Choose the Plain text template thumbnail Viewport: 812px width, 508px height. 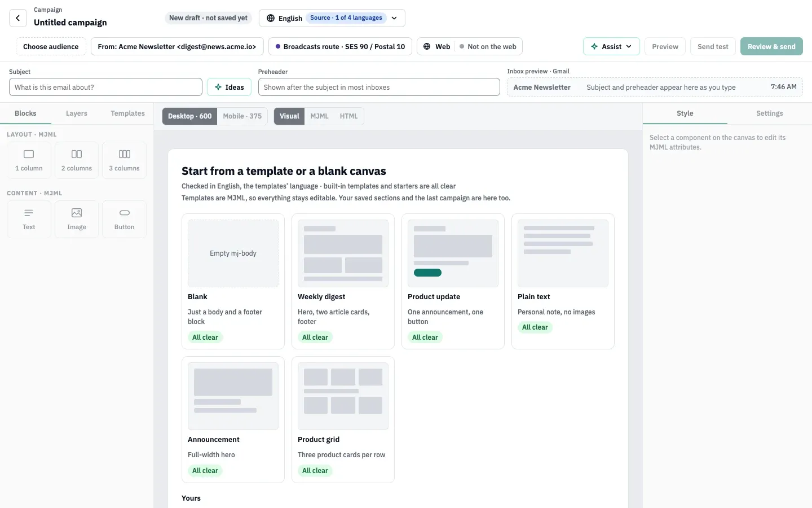point(563,253)
